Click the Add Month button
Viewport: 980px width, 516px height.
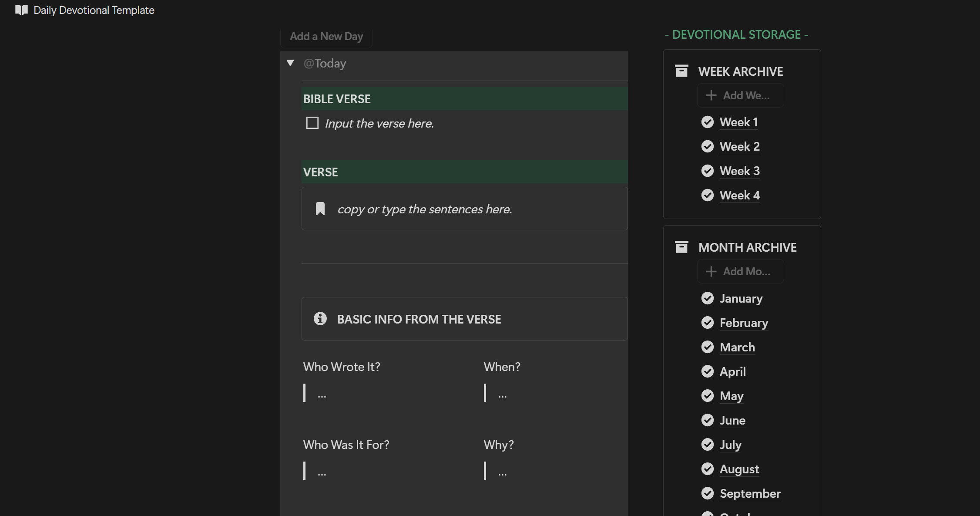[740, 271]
